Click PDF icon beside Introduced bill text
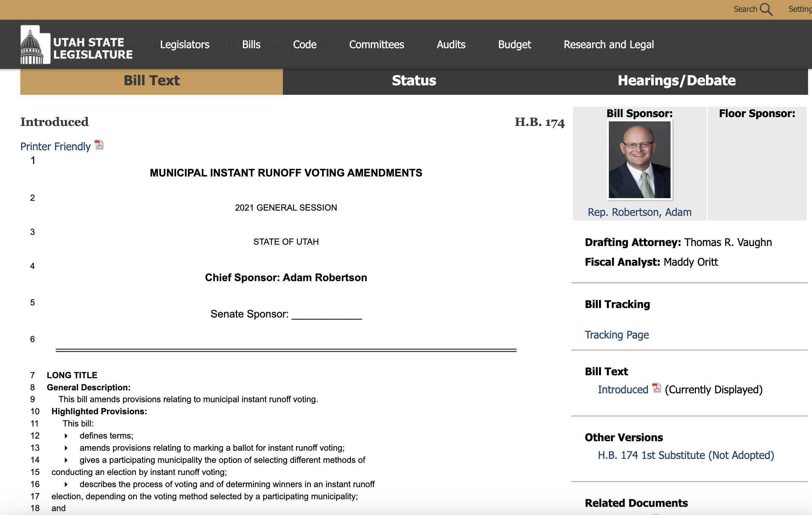812x515 pixels. coord(656,388)
